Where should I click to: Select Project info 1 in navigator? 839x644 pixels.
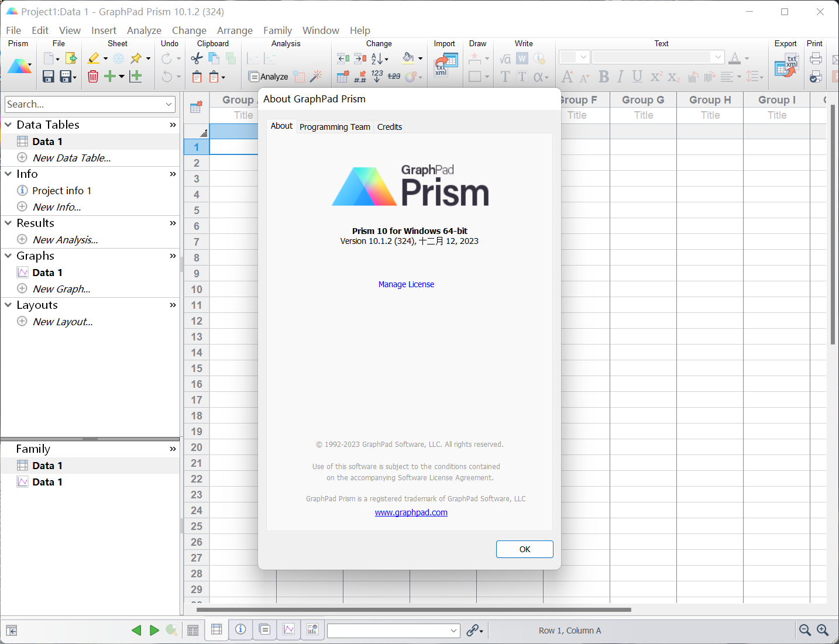pos(62,191)
